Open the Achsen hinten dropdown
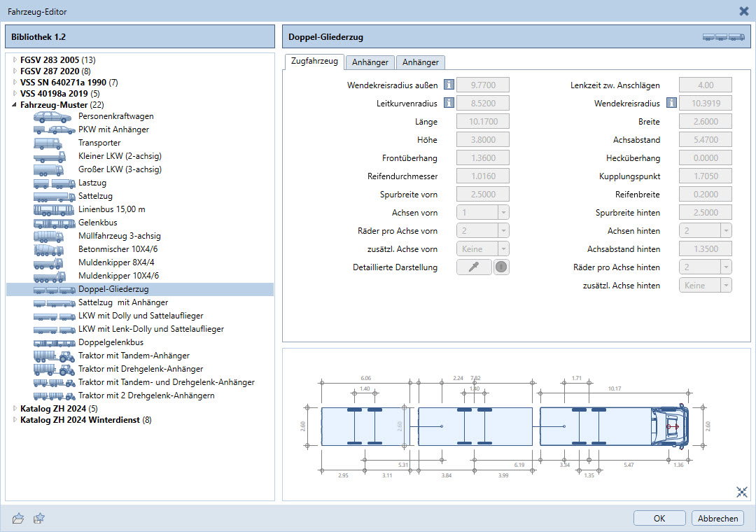756x532 pixels. [x=705, y=230]
